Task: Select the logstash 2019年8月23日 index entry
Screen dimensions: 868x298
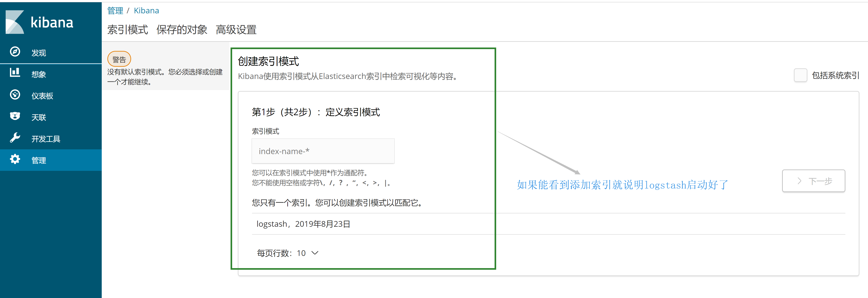Action: (x=303, y=223)
